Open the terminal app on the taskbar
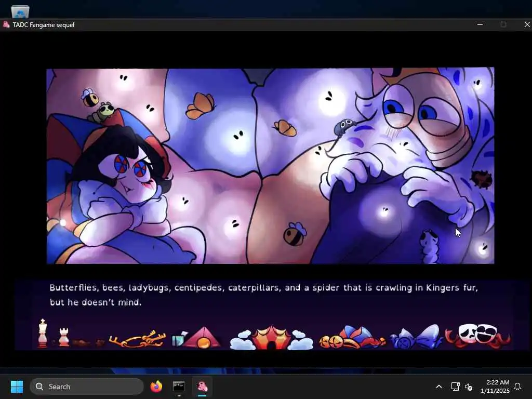 [179, 387]
